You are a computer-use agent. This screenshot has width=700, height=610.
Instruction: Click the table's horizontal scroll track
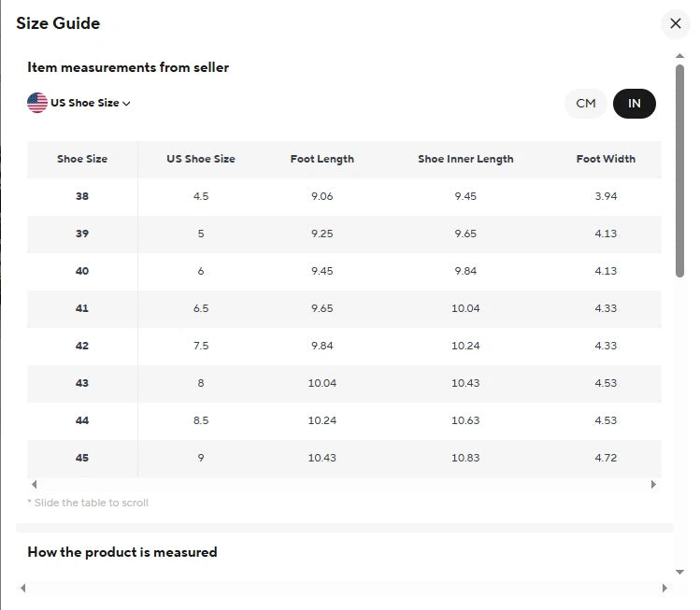(x=344, y=484)
